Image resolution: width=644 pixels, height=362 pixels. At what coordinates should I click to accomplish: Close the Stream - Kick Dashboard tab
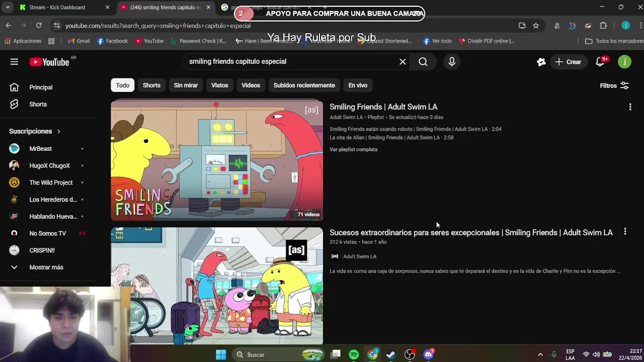click(x=107, y=8)
